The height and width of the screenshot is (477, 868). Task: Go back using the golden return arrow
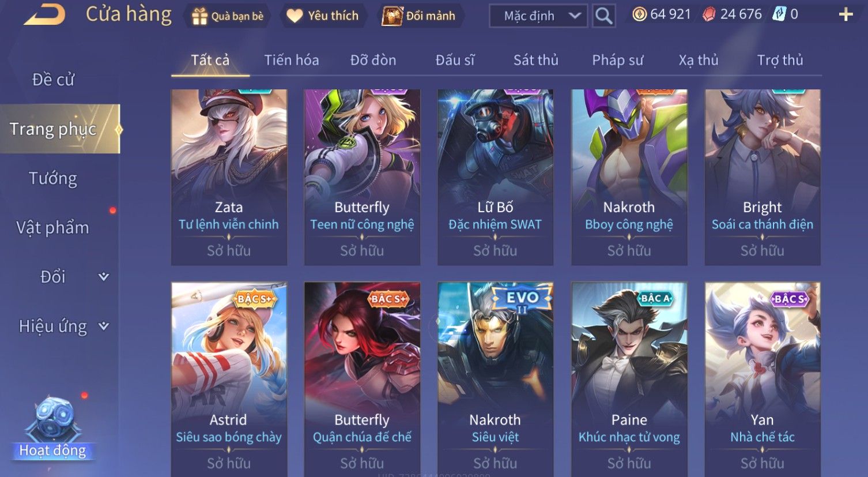coord(44,15)
